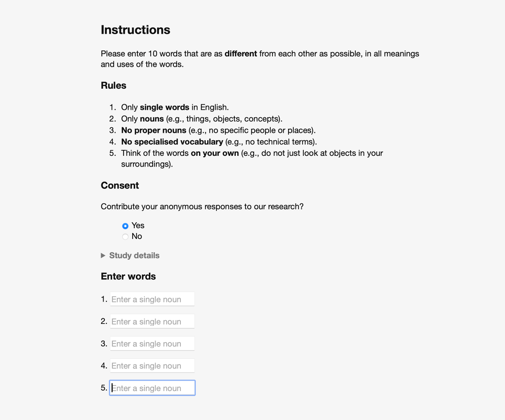This screenshot has height=420, width=505.
Task: Click the fourth word input field
Action: tap(152, 366)
